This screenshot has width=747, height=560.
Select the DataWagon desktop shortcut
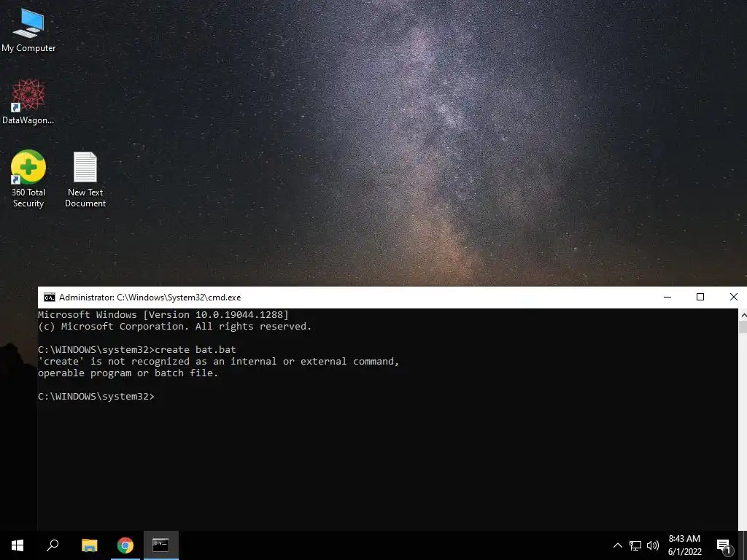pos(28,102)
